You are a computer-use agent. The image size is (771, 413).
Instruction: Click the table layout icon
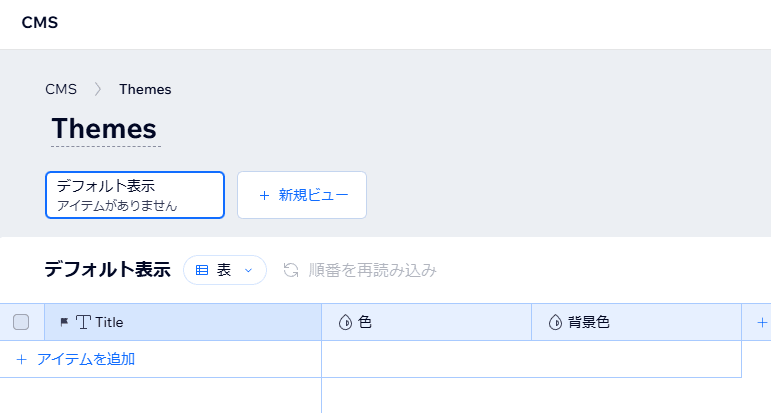point(202,270)
